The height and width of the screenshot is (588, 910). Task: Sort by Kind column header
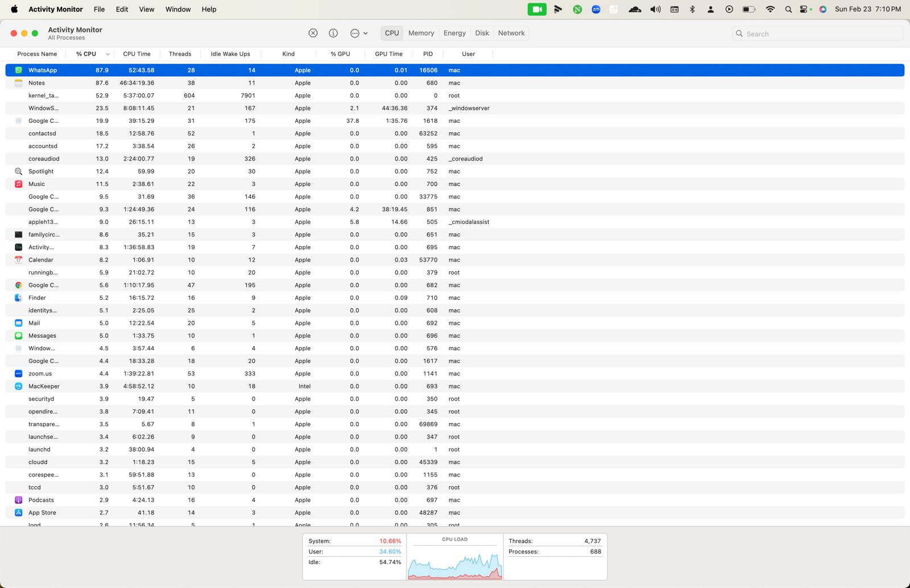pyautogui.click(x=288, y=54)
